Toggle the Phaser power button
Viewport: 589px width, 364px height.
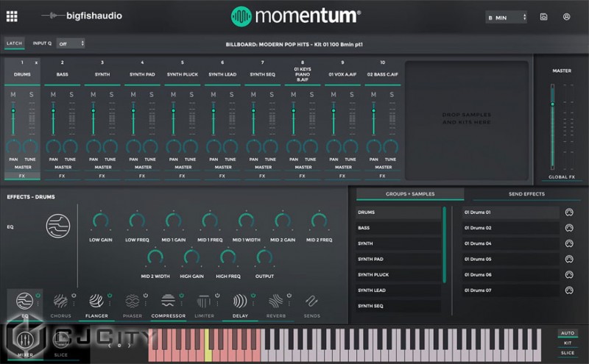145,296
